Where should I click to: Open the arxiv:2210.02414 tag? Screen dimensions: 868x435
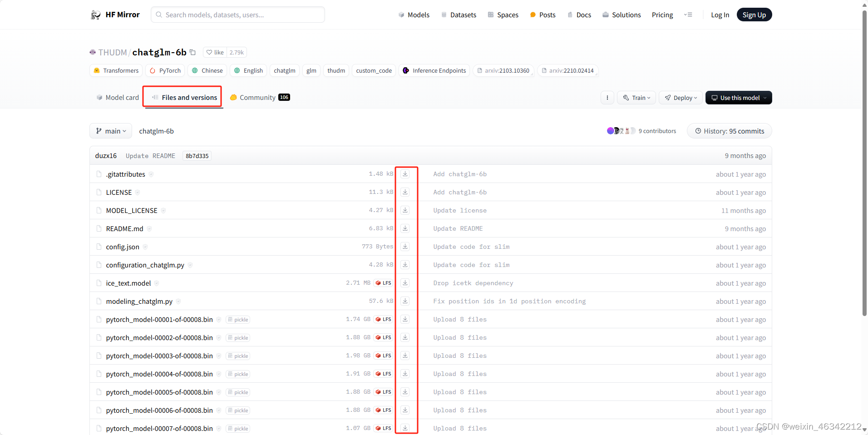567,70
